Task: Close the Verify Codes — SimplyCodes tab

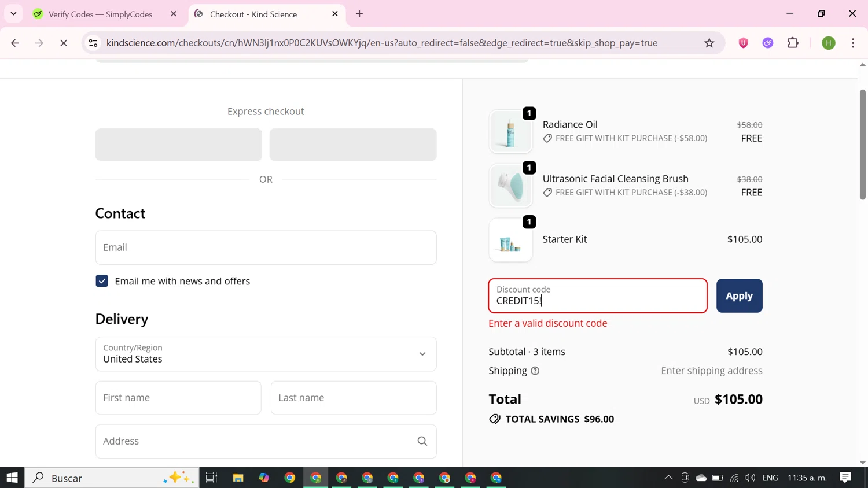Action: coord(174,14)
